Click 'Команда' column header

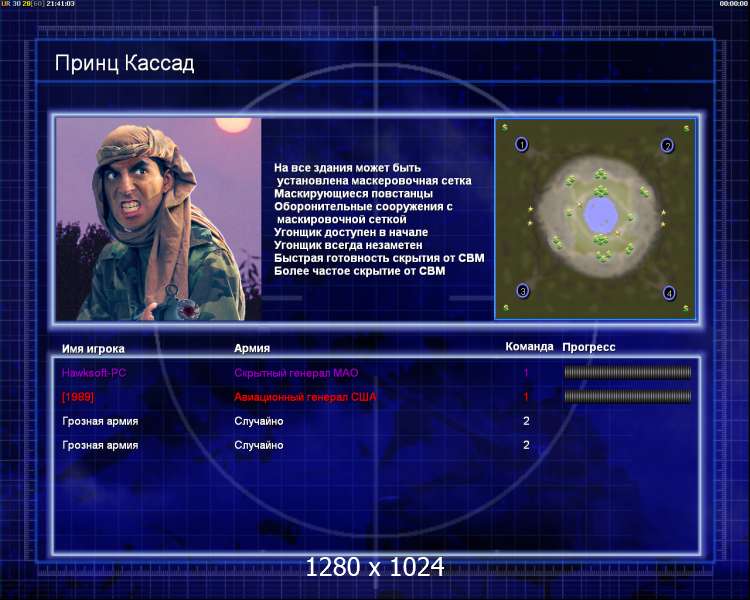coord(529,346)
